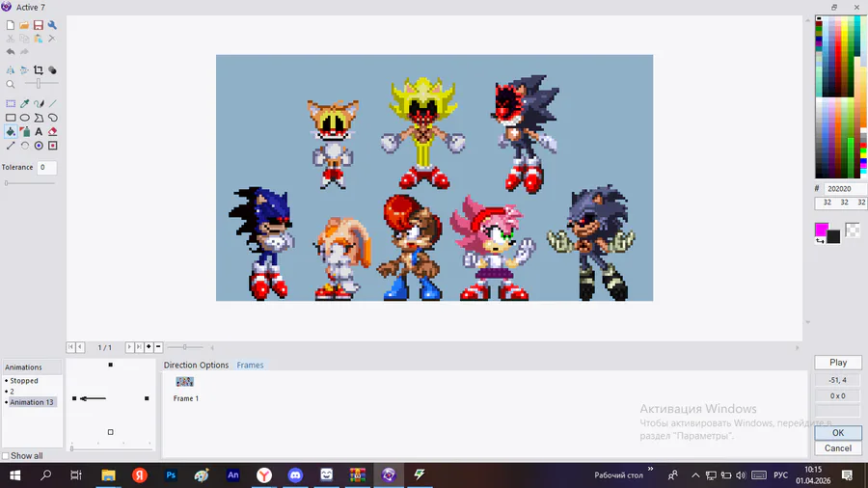Select the Eraser tool
This screenshot has width=868, height=488.
(53, 132)
